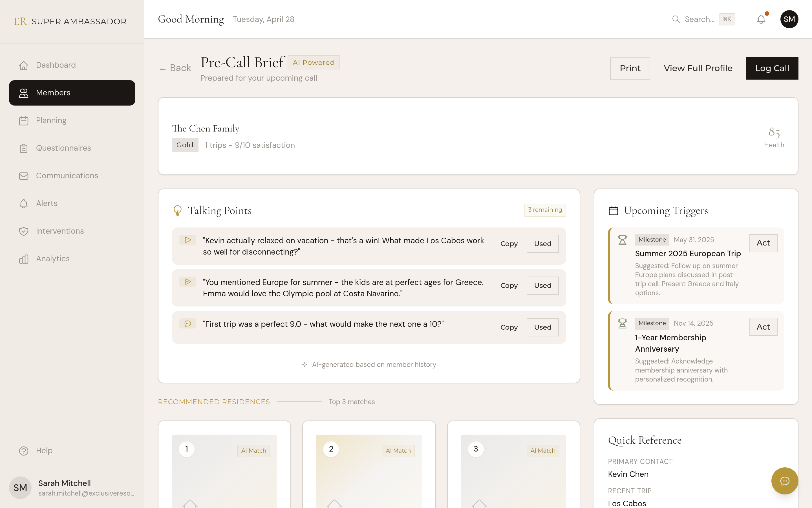This screenshot has height=508, width=812.
Task: Click the Communications envelope icon
Action: [x=23, y=176]
